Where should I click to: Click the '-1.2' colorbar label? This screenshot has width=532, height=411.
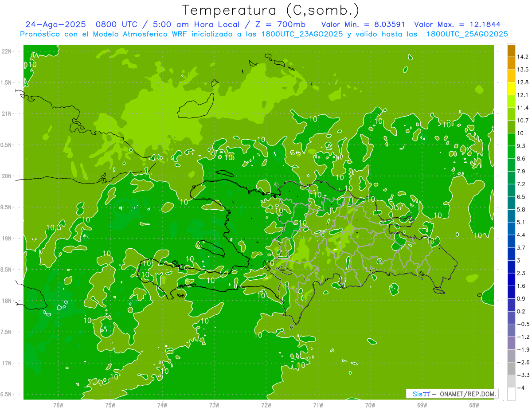point(523,337)
